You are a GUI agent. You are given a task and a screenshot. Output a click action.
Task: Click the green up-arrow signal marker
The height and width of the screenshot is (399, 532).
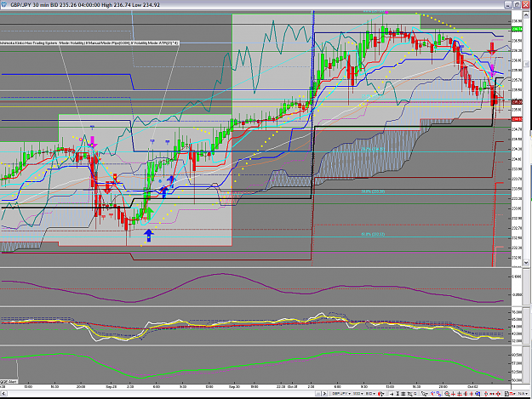point(149,214)
